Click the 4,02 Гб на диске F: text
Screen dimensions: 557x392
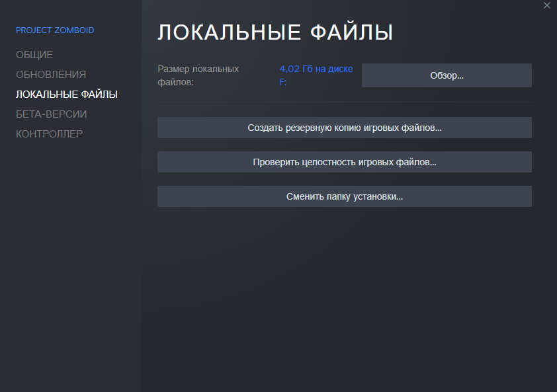pyautogui.click(x=316, y=75)
